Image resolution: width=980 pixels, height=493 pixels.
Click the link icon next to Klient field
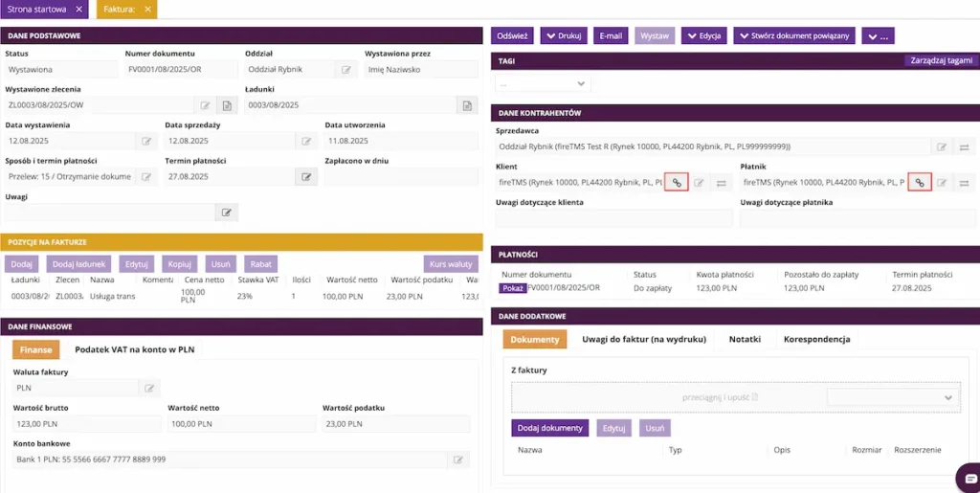(x=677, y=183)
